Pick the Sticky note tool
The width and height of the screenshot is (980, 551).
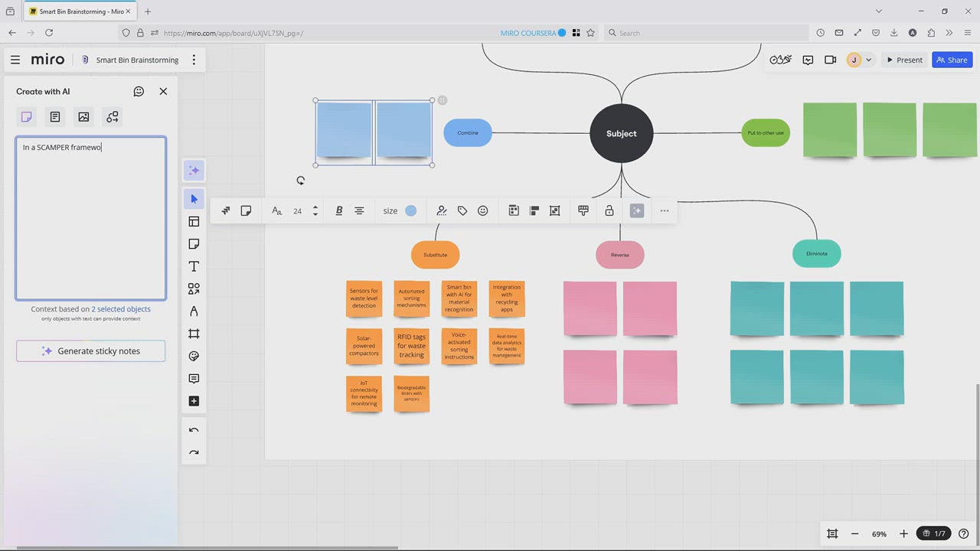(194, 244)
